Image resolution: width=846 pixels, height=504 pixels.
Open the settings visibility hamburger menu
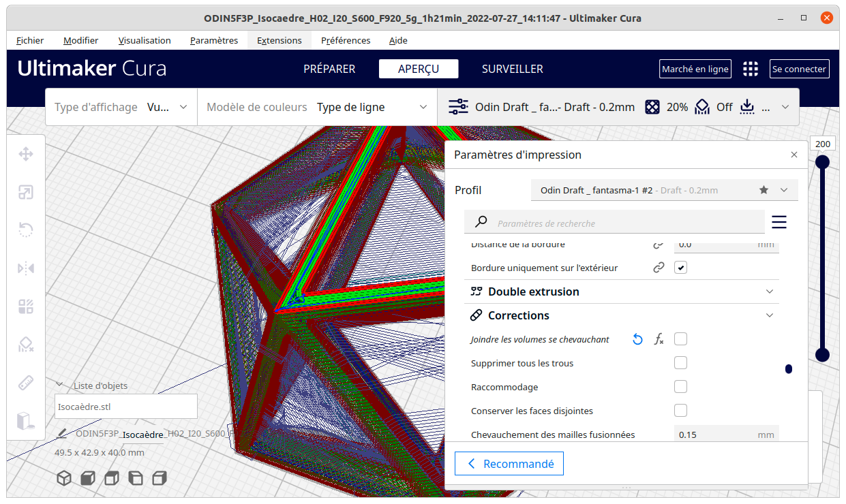coord(779,222)
